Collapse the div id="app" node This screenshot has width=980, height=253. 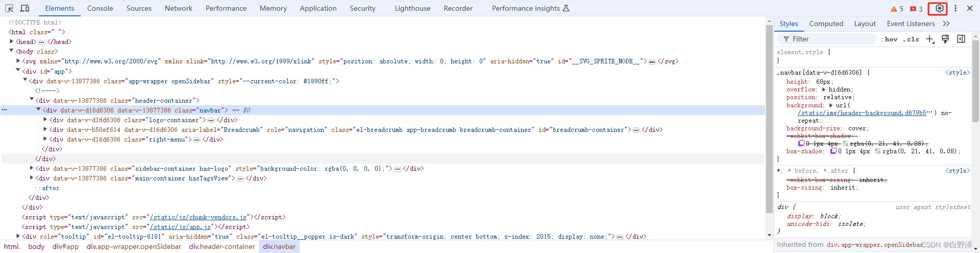[18, 70]
